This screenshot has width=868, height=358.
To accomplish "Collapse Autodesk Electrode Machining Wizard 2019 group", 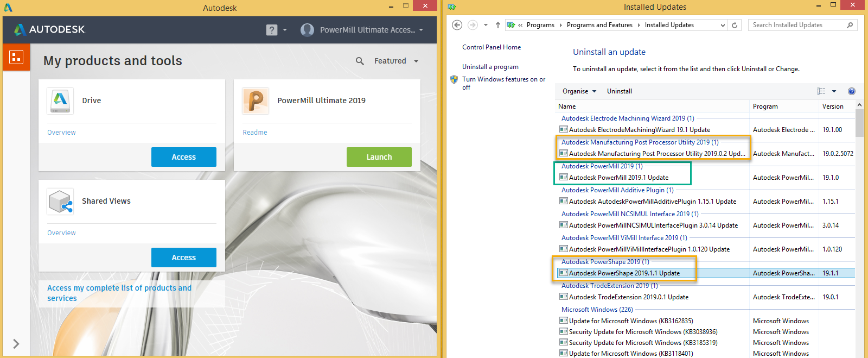I will pyautogui.click(x=628, y=118).
